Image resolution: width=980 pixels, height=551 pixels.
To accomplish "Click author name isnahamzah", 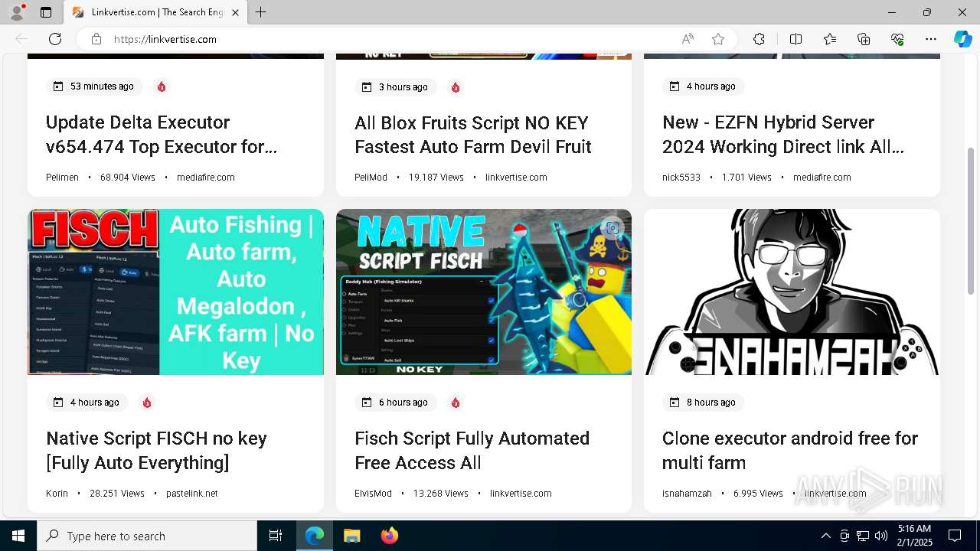I will [687, 494].
